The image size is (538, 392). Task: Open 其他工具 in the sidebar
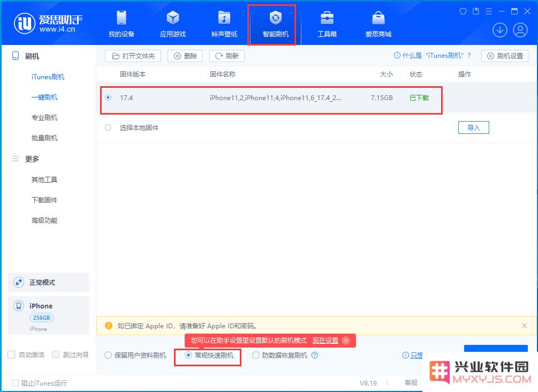44,179
